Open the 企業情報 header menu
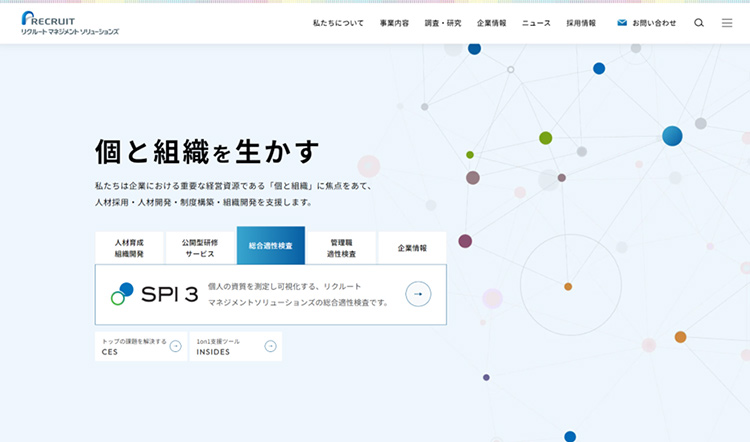The height and width of the screenshot is (442, 750). [x=491, y=23]
